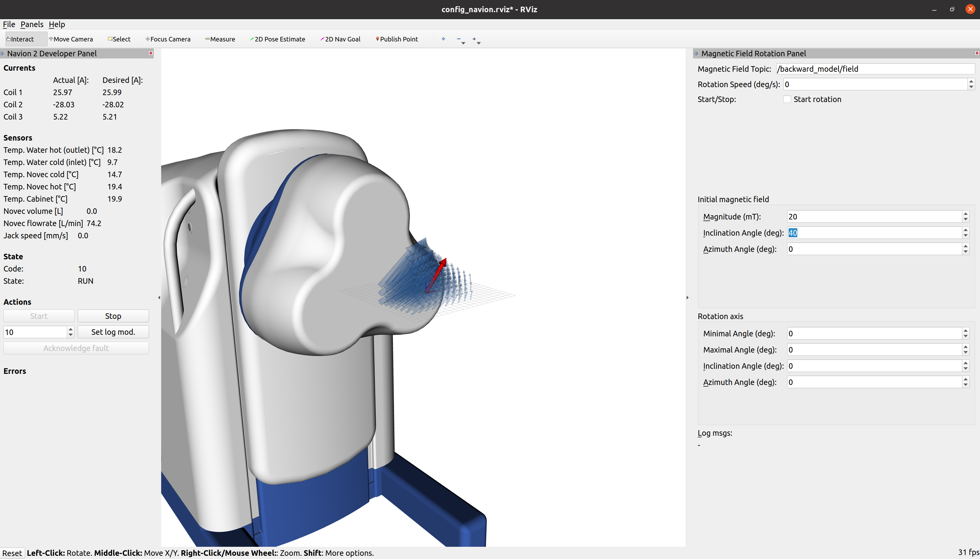
Task: Pick the Measure tool
Action: click(220, 39)
